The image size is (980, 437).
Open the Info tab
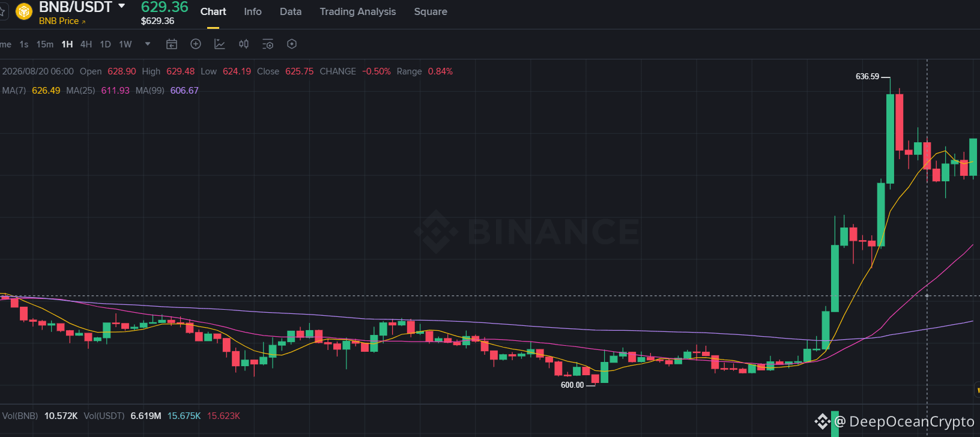click(253, 11)
